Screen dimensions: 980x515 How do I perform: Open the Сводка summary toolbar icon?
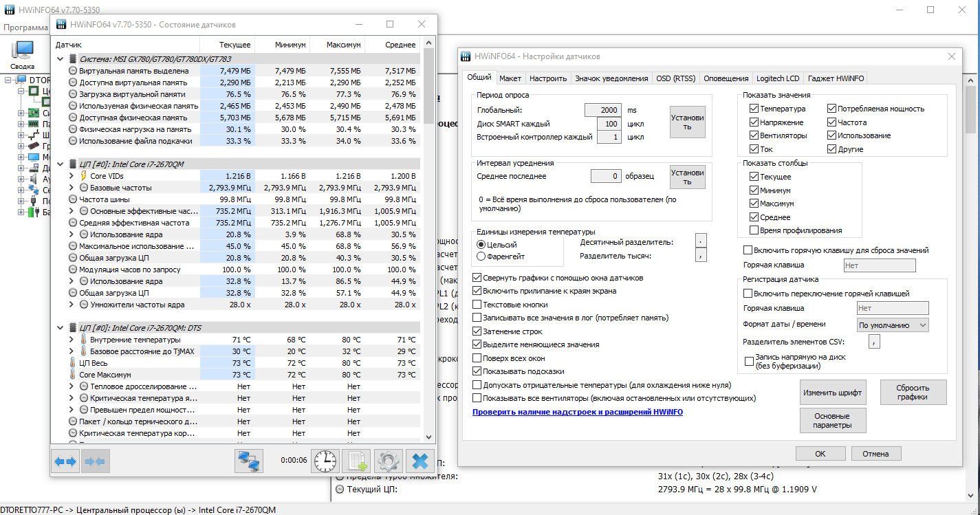click(23, 54)
